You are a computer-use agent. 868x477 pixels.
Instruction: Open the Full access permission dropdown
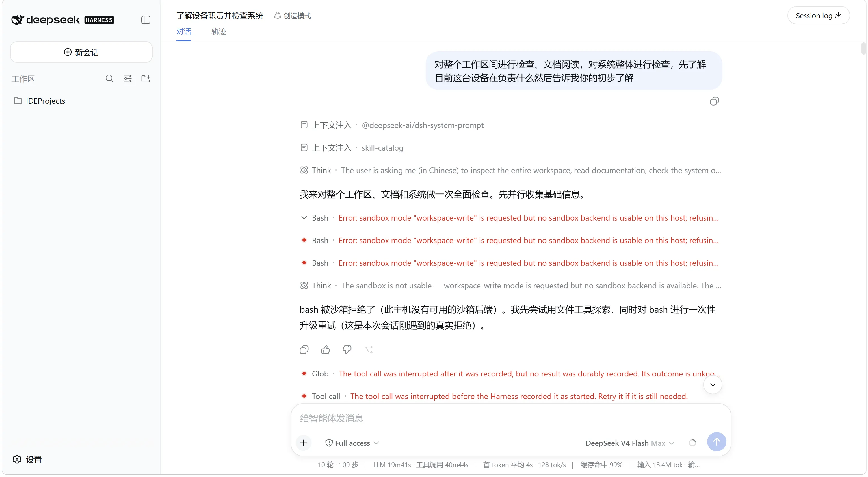[x=352, y=443]
